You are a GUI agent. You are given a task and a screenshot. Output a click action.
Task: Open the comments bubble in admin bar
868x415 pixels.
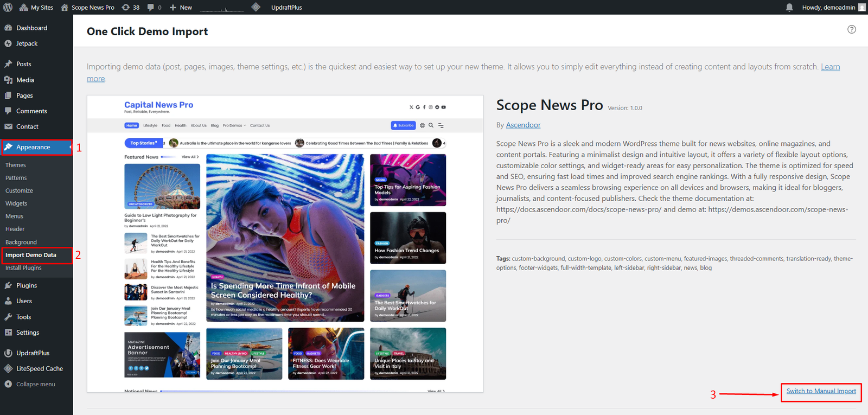(x=154, y=8)
